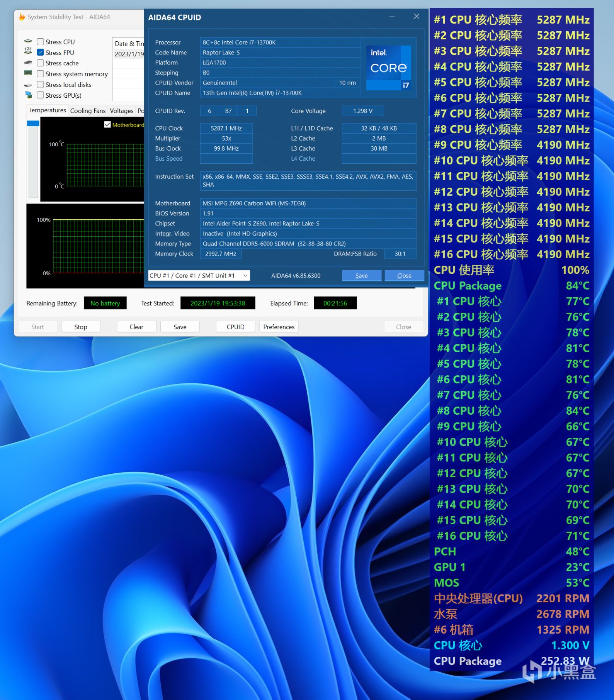
Task: Switch to the Voltages tab
Action: [x=122, y=111]
